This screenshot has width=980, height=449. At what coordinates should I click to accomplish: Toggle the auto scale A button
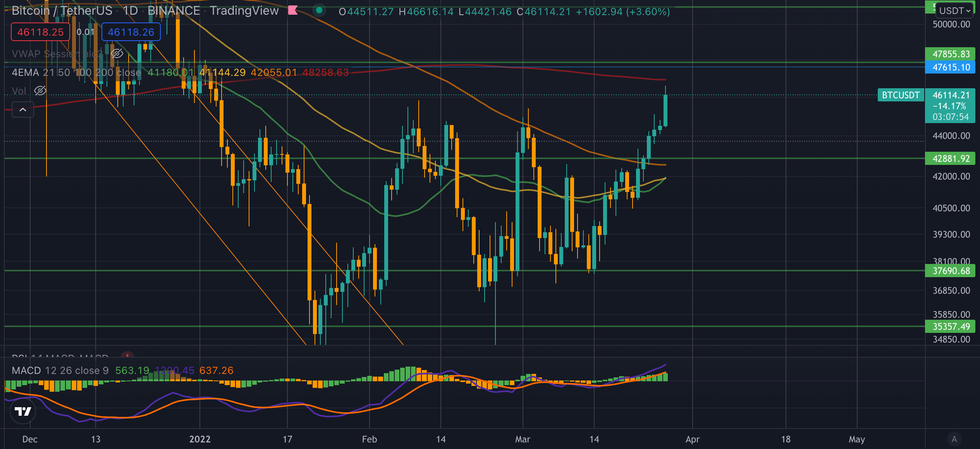pos(954,439)
